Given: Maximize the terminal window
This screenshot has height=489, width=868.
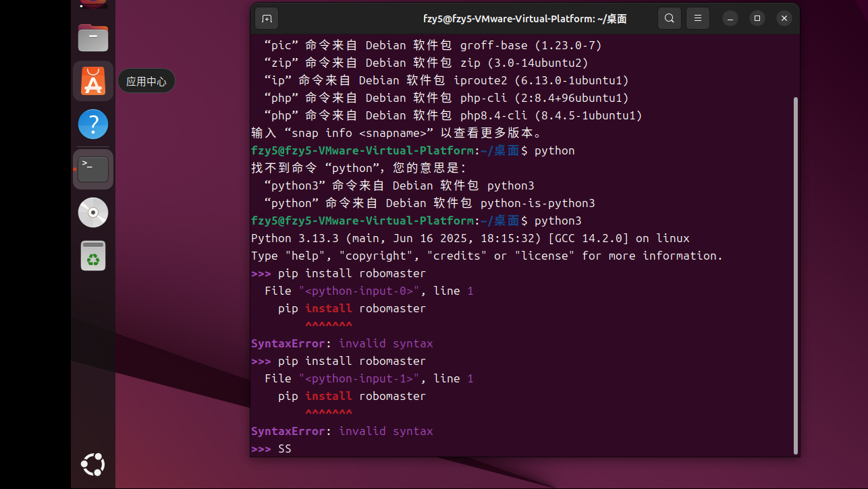Looking at the screenshot, I should pos(757,18).
